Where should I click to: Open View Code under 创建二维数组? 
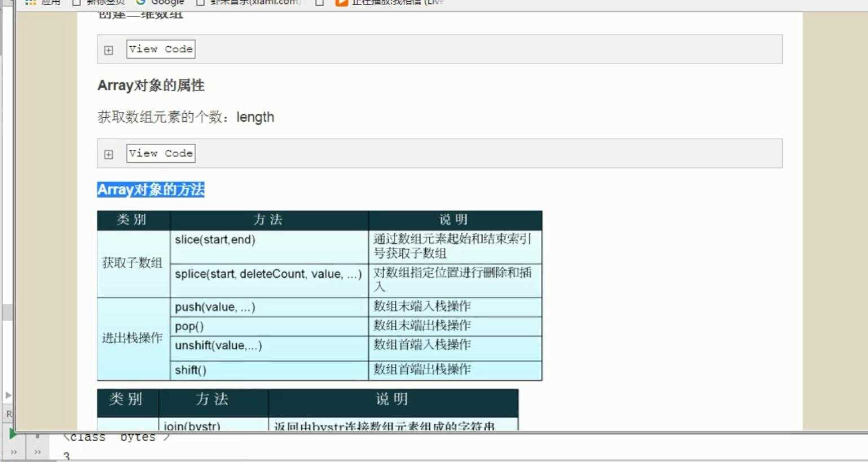(x=161, y=49)
